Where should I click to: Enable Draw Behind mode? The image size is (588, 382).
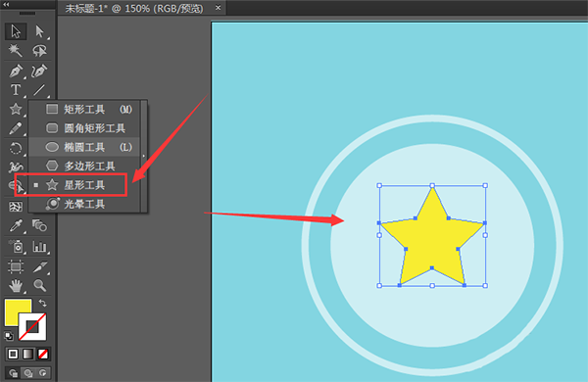(x=28, y=373)
